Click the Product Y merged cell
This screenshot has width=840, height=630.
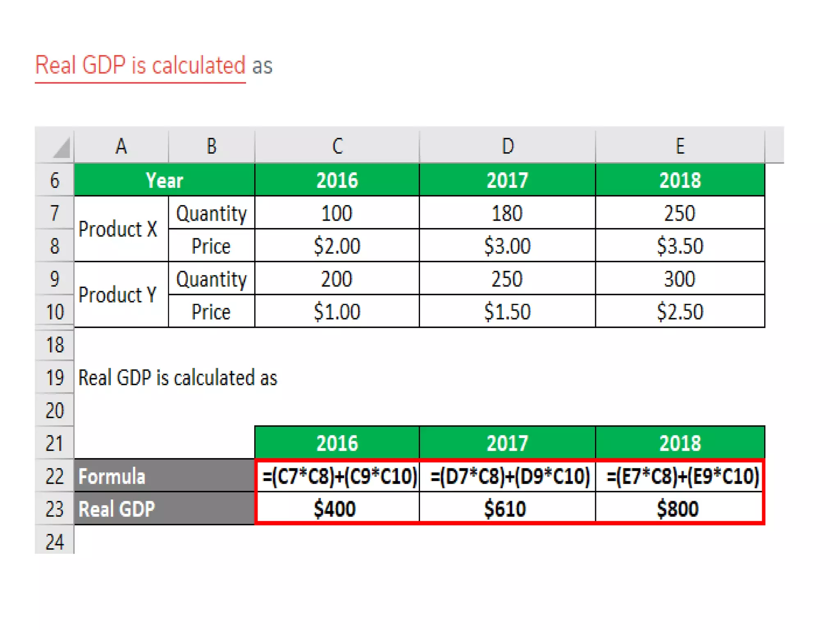click(119, 295)
